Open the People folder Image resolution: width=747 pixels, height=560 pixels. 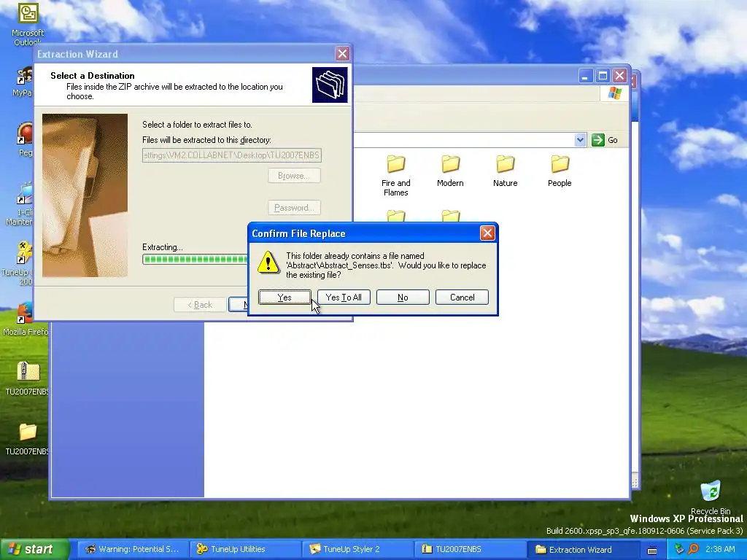(x=560, y=171)
